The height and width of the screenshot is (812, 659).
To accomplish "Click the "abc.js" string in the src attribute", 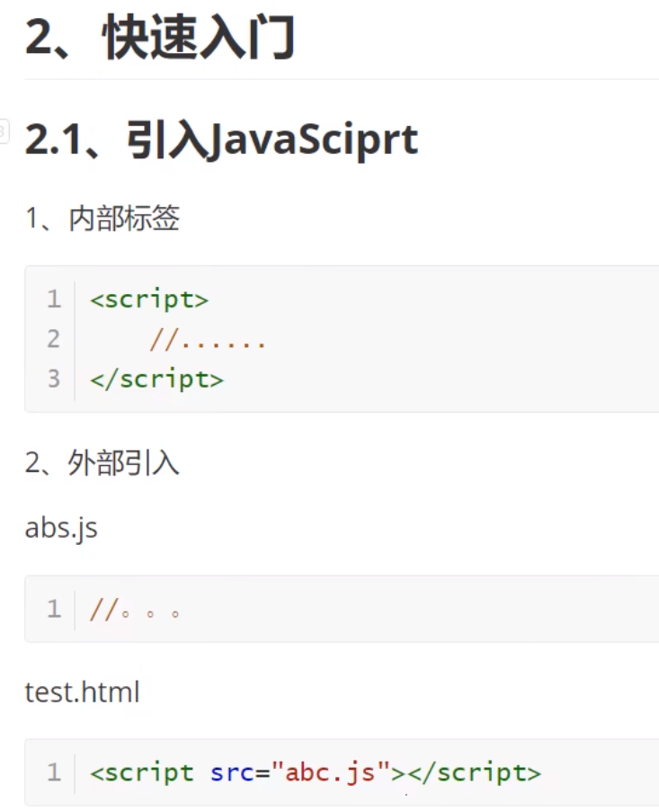I will [331, 772].
